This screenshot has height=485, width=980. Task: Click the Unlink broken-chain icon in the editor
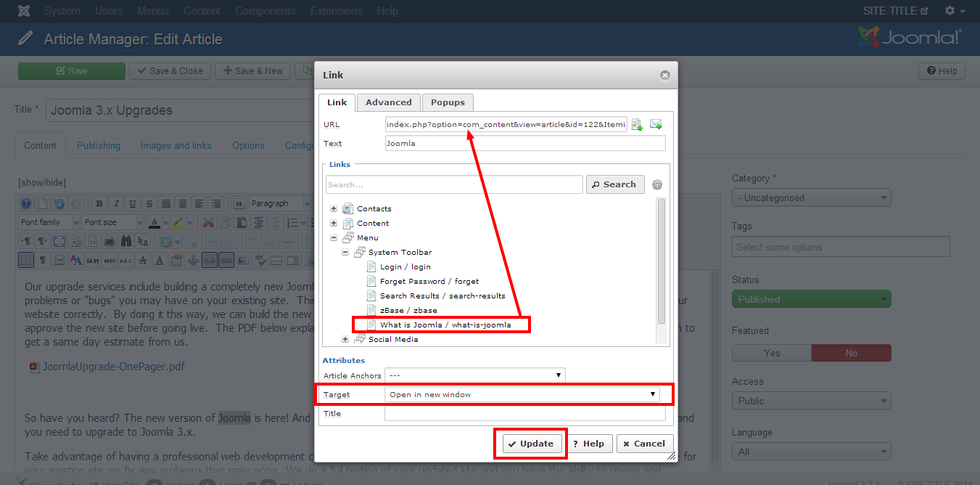pyautogui.click(x=209, y=260)
